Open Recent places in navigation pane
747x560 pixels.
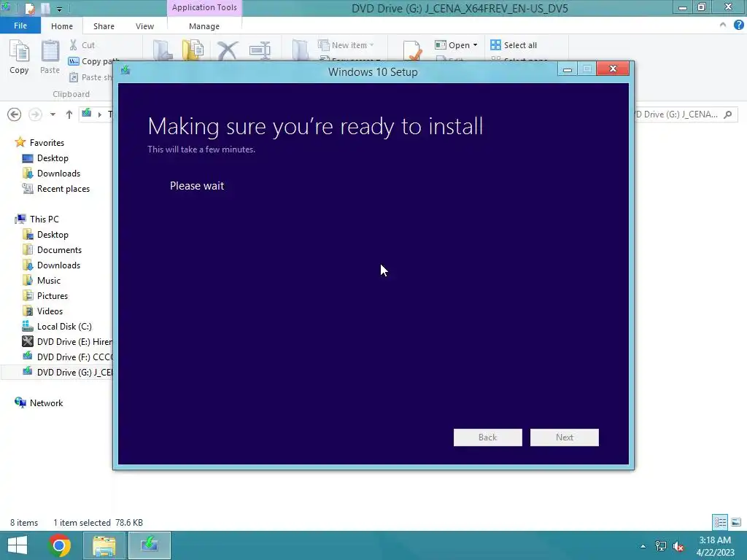[x=63, y=189]
